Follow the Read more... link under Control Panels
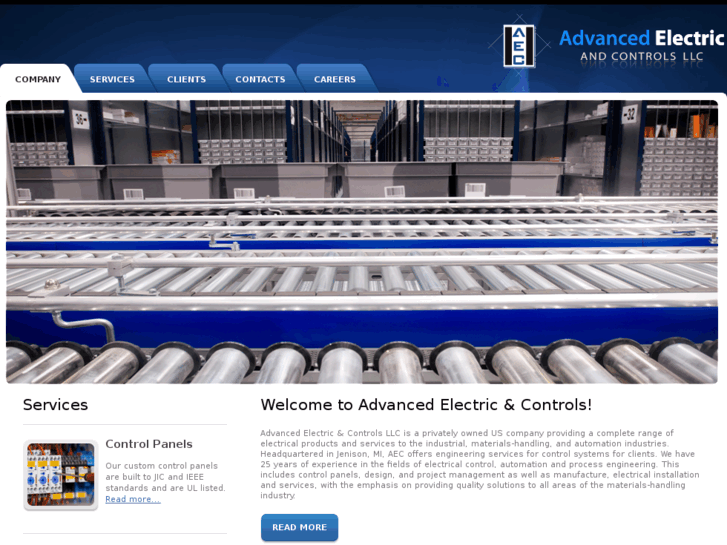Screen dimensions: 727x545 pos(133,499)
